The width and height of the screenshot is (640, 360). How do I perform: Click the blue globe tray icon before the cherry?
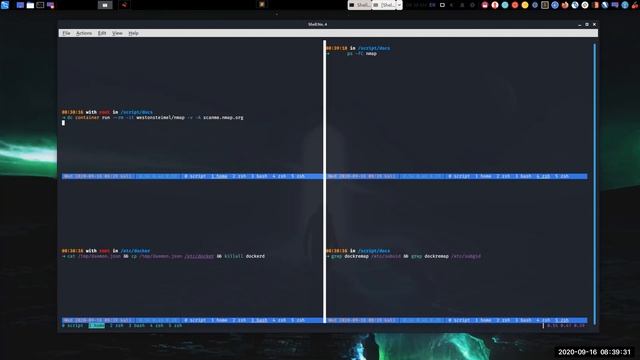625,5
